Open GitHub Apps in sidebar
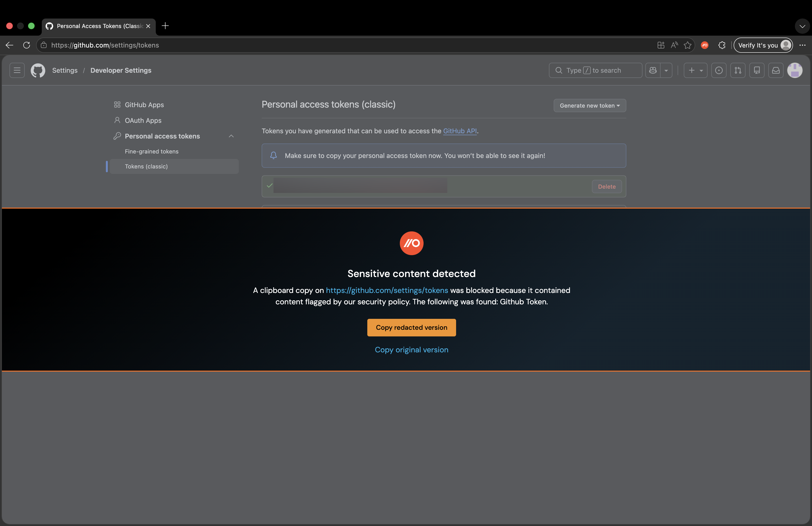The width and height of the screenshot is (812, 526). coord(174,105)
